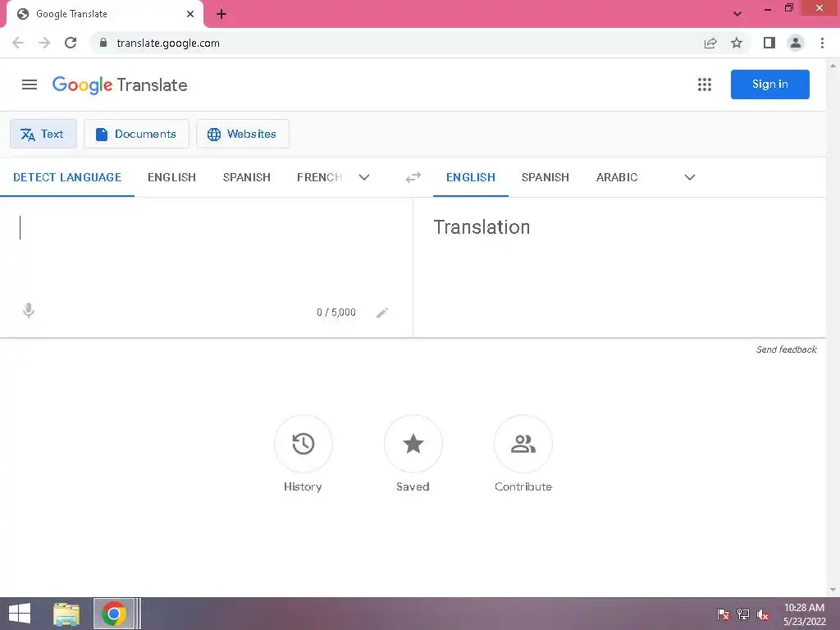Open the Action Center flag icon
The width and height of the screenshot is (840, 630).
724,614
